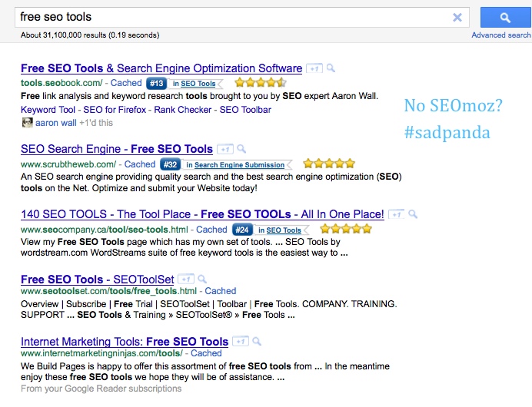Open 'Free SEO Tools & Search Engine Optimization Software' result
The height and width of the screenshot is (407, 532).
point(161,68)
